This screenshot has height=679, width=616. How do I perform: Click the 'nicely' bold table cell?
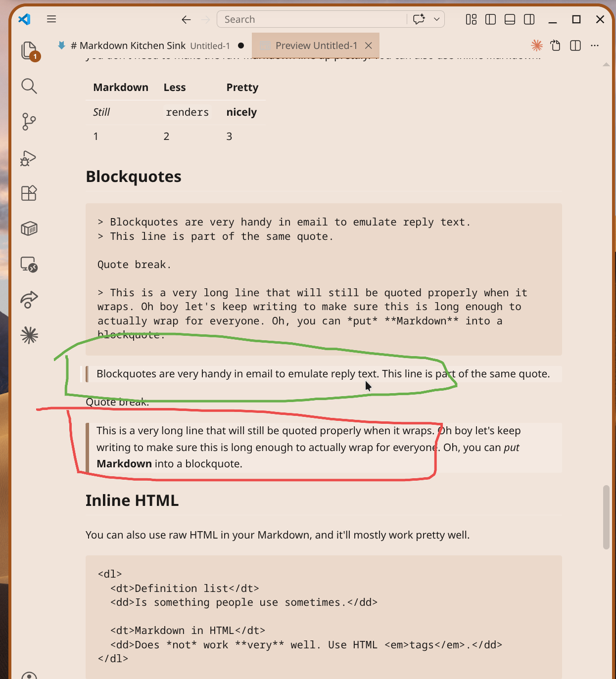[x=241, y=112]
